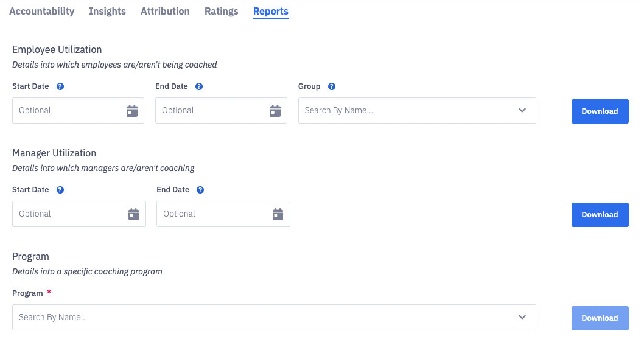Click help icon beside Manager Utilization Start Date

[x=60, y=190]
